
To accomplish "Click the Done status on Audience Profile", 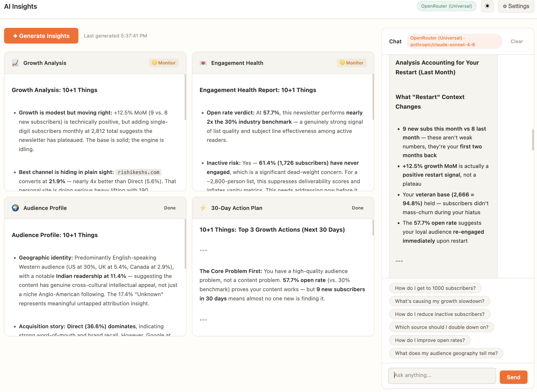I will point(170,208).
